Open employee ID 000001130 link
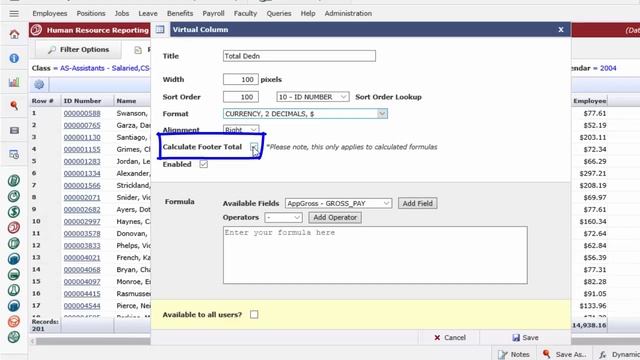Screen dimensions: 640x360 (82, 138)
